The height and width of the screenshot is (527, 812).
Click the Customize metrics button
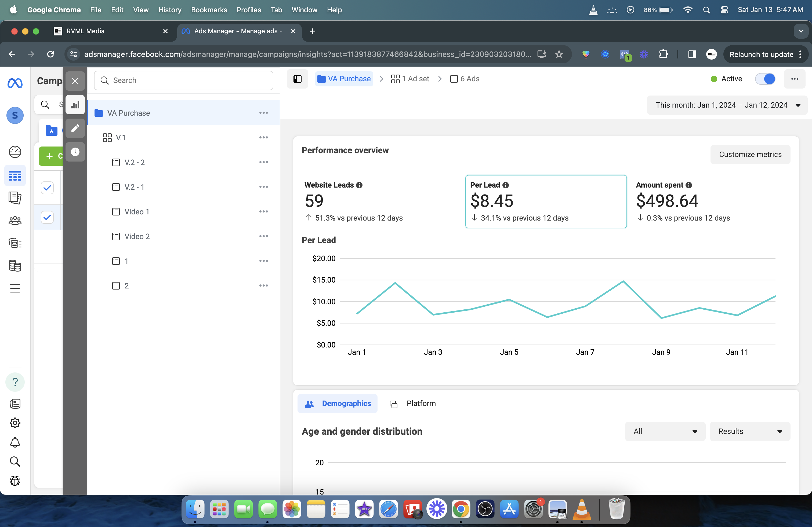(750, 154)
